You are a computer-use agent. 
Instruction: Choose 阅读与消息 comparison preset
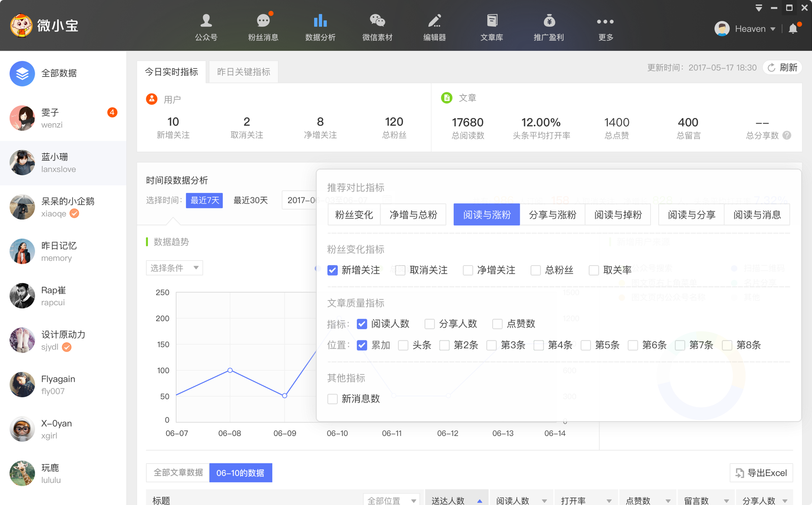757,215
